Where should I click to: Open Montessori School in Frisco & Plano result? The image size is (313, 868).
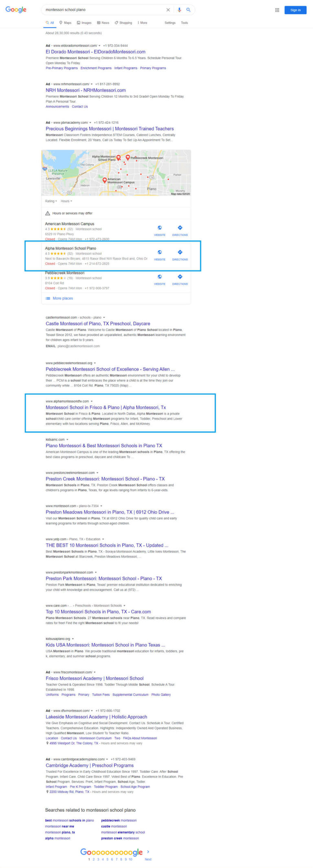106,407
